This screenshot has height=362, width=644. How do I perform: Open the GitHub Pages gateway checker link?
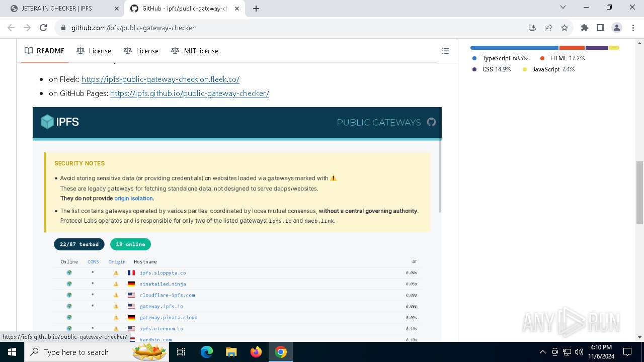[x=190, y=93]
